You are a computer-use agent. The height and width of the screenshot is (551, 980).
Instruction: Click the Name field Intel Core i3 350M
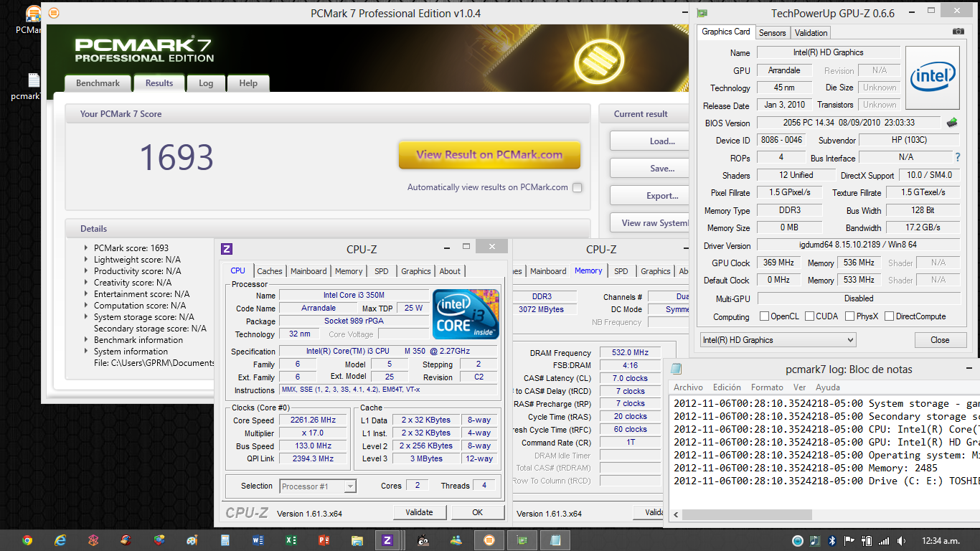pyautogui.click(x=354, y=296)
